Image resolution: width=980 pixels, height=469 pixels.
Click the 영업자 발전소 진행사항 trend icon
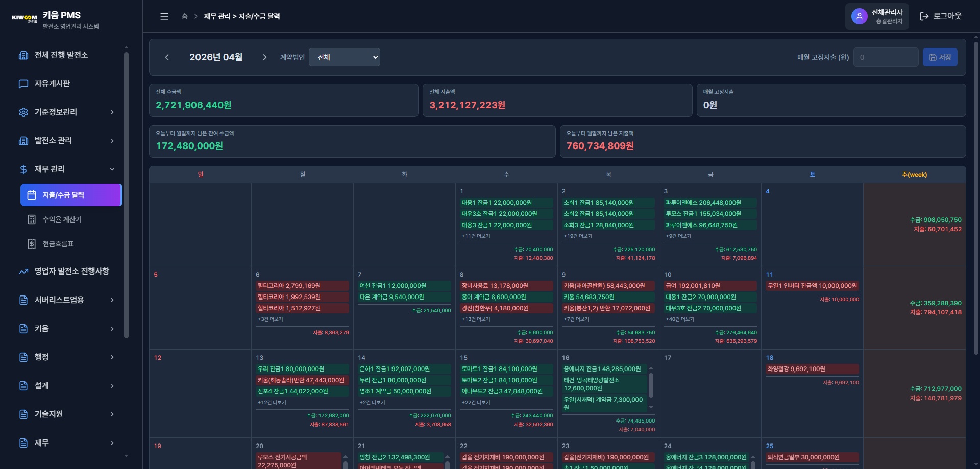pos(23,271)
